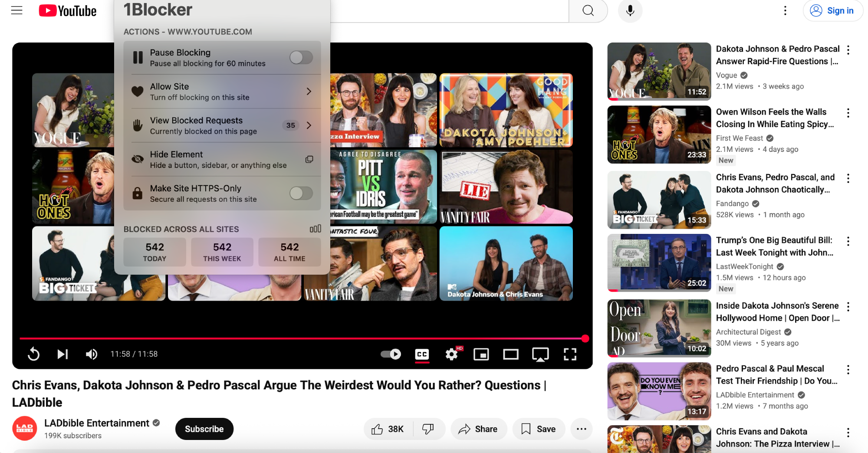Viewport: 868px width, 453px height.
Task: Open more actions ellipsis under video
Action: click(582, 429)
